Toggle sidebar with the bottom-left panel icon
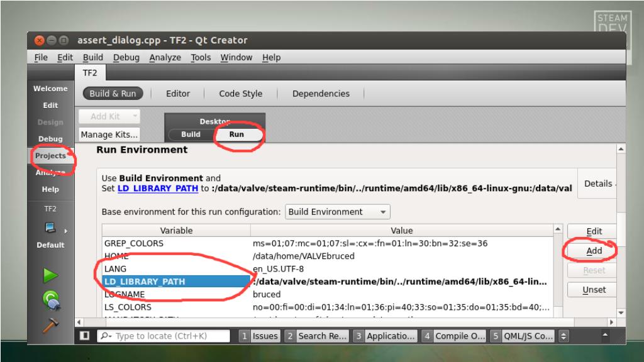The image size is (644, 362). pos(85,336)
